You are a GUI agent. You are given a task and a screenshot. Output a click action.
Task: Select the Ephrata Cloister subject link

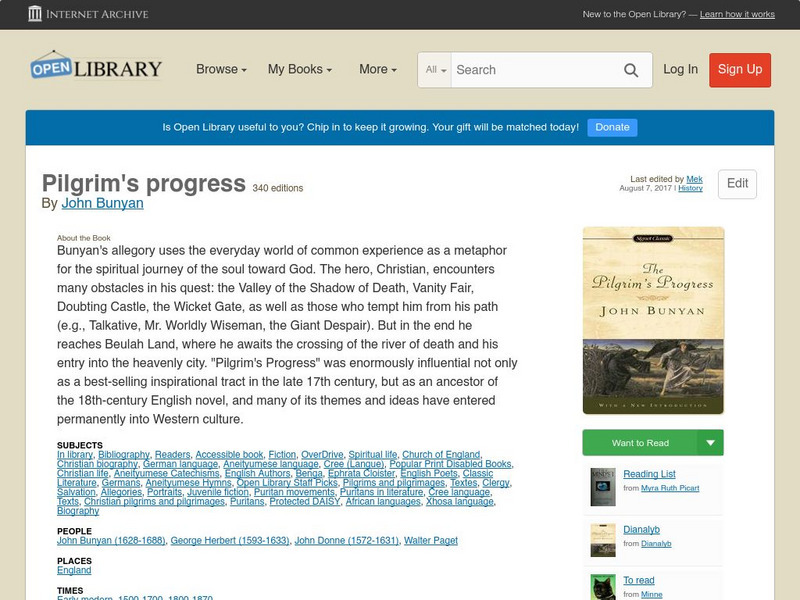(361, 473)
